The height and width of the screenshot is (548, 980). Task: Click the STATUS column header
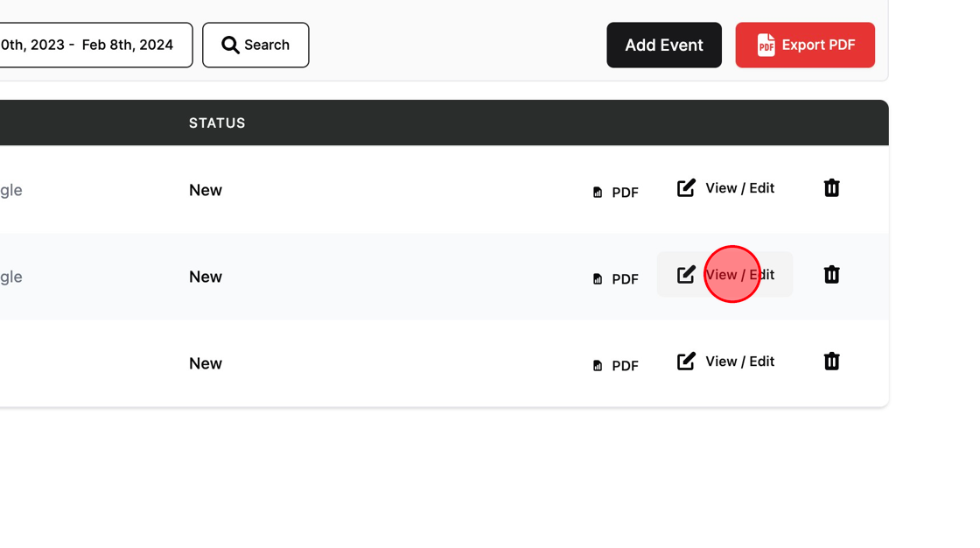coord(217,123)
